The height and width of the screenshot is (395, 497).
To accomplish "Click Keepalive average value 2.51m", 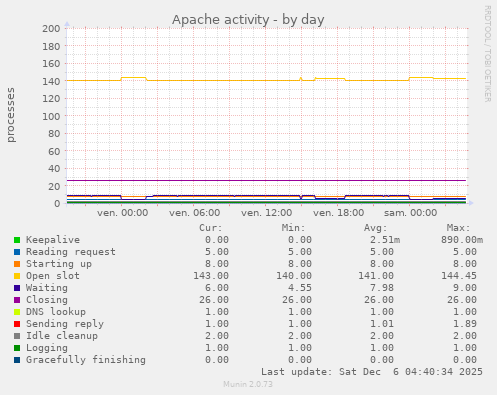I will 385,240.
